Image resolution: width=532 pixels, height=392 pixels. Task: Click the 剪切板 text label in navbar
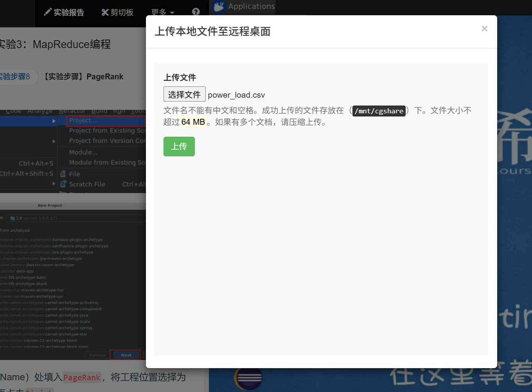coord(122,13)
